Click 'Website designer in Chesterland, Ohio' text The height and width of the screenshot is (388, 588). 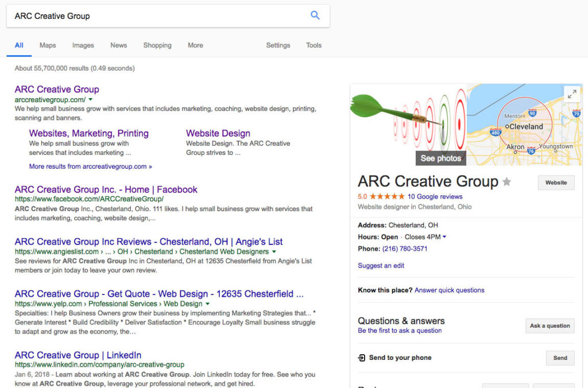(x=415, y=207)
